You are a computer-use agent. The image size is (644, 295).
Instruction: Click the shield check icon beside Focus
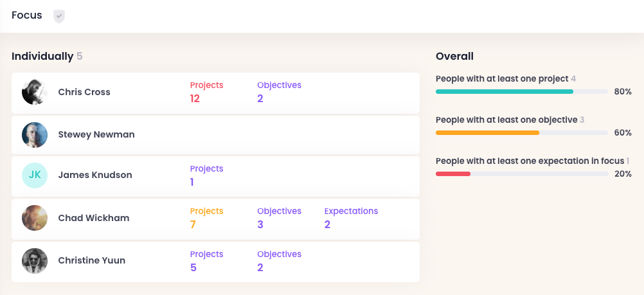point(59,16)
